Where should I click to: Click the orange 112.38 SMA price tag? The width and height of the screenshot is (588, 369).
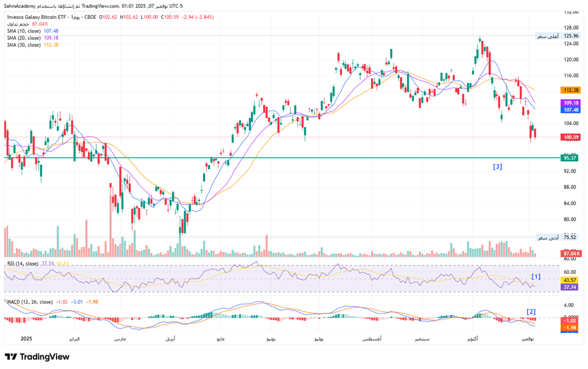(x=570, y=90)
